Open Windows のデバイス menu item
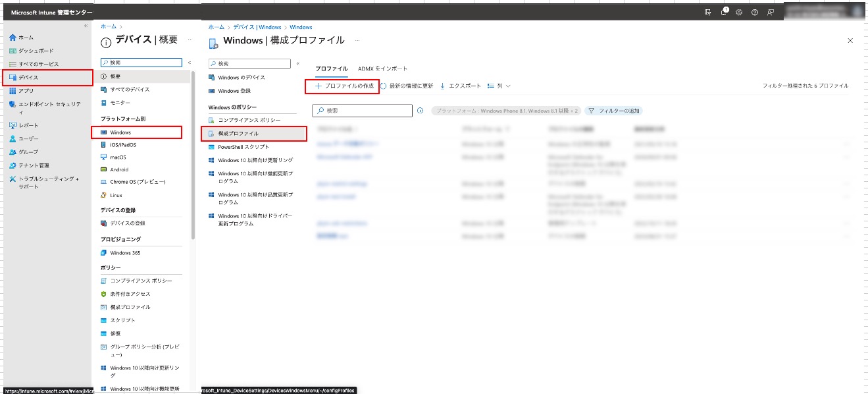 [x=236, y=78]
